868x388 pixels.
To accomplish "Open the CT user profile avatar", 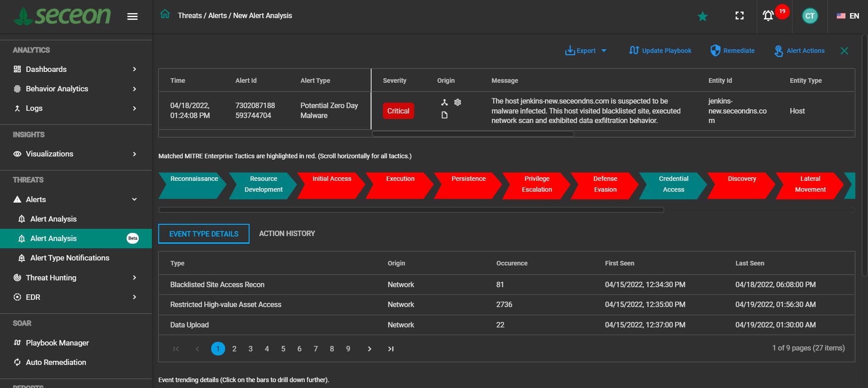I will [809, 16].
